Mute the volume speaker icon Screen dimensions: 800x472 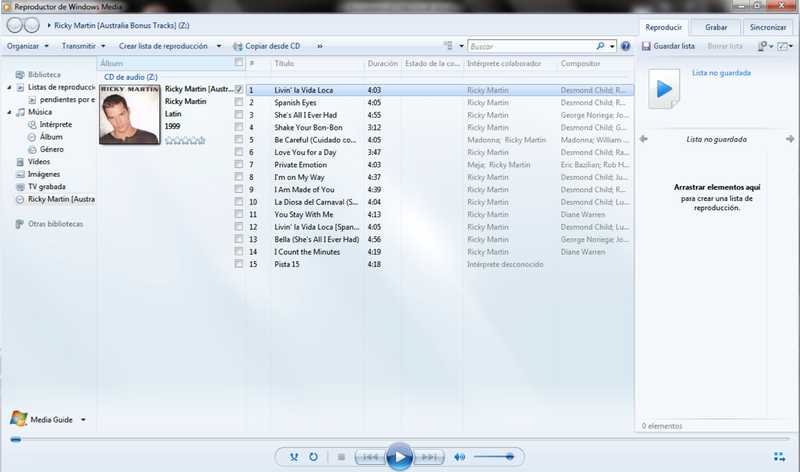(460, 457)
